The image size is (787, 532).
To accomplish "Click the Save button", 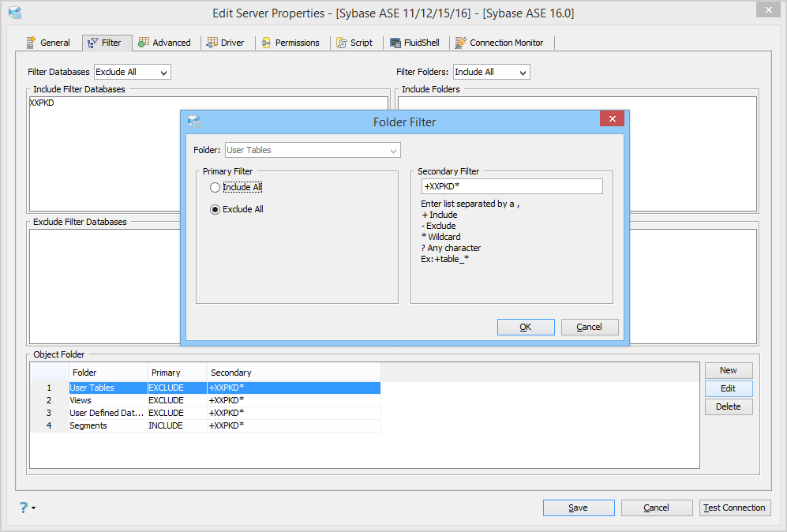I will click(x=578, y=508).
